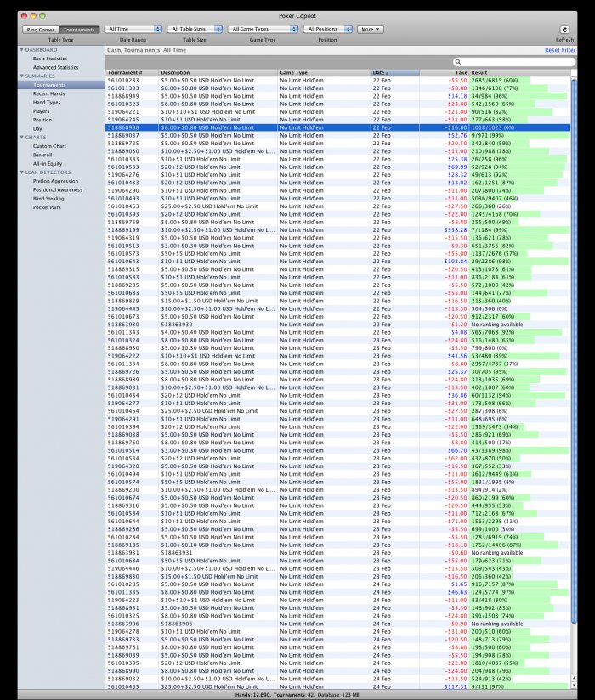
Task: Open Advanced Statistics in sidebar
Action: click(55, 67)
